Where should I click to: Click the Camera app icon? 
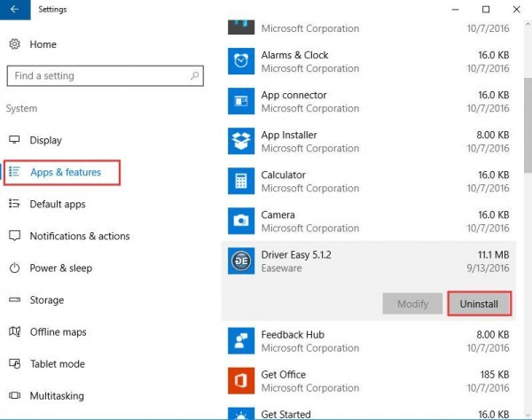pos(241,221)
